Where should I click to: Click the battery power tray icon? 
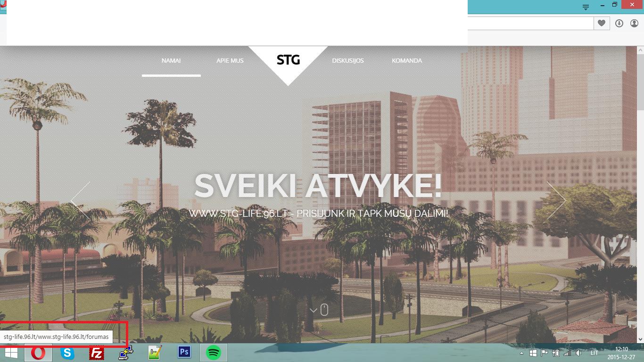pos(556,353)
